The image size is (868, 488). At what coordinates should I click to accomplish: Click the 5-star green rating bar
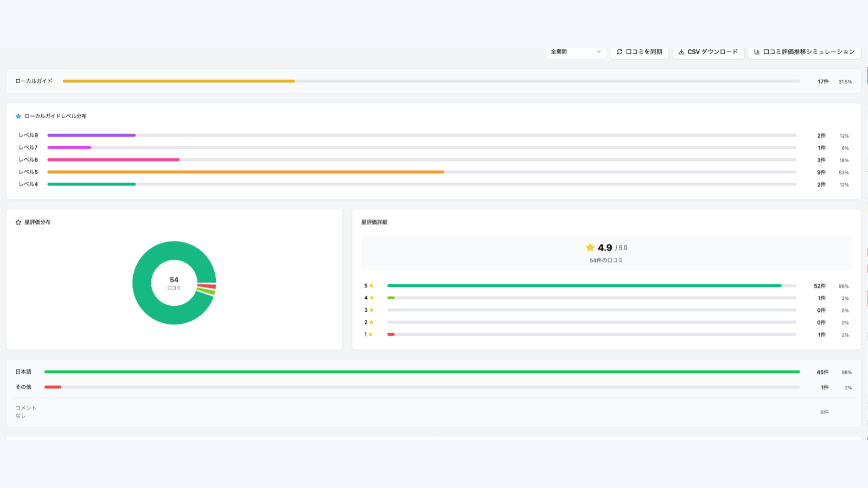[584, 286]
